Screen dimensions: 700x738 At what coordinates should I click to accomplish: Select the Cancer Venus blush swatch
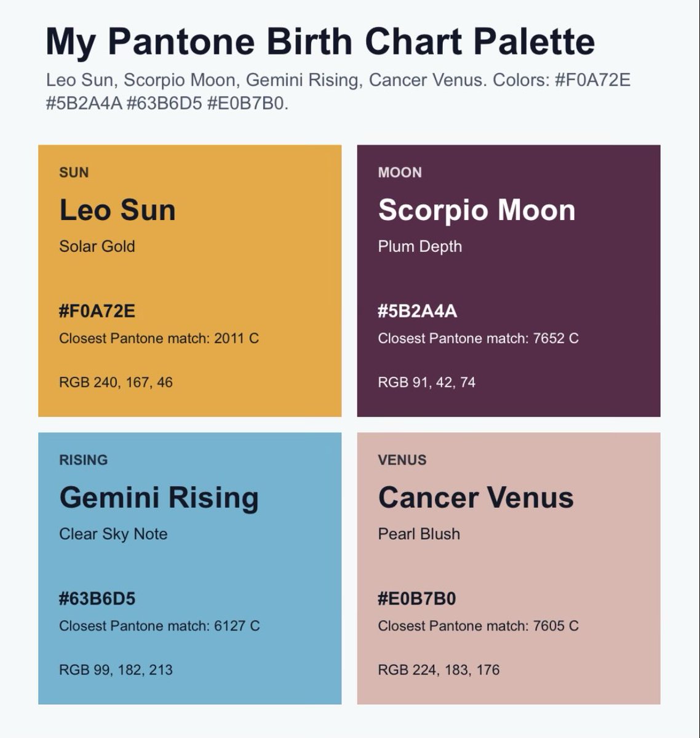tap(509, 568)
